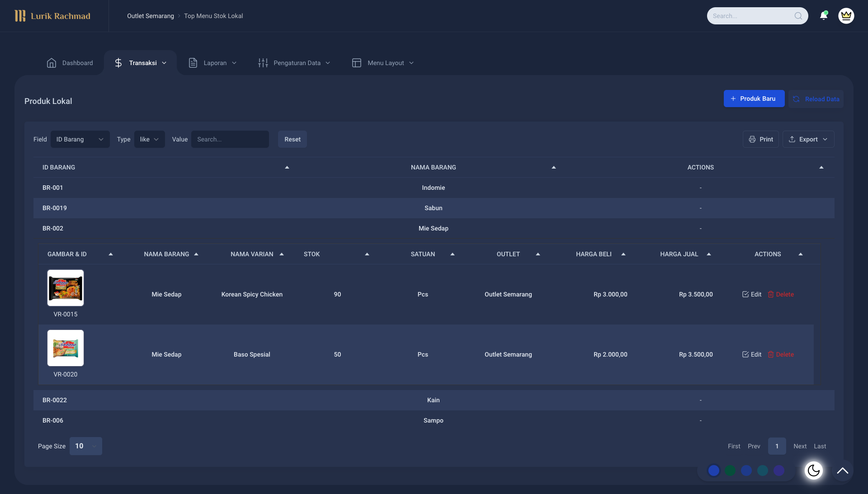Open the user profile crown avatar
868x494 pixels.
[x=846, y=16]
